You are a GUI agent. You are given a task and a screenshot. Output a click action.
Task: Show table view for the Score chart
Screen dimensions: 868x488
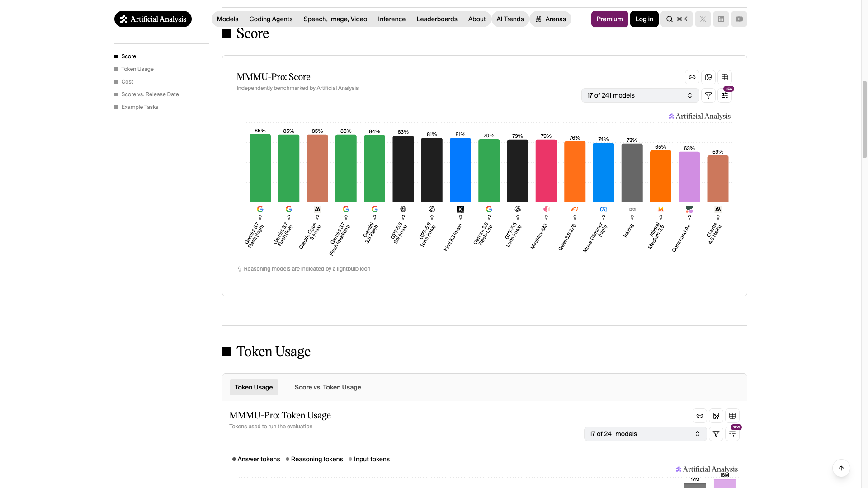tap(724, 77)
